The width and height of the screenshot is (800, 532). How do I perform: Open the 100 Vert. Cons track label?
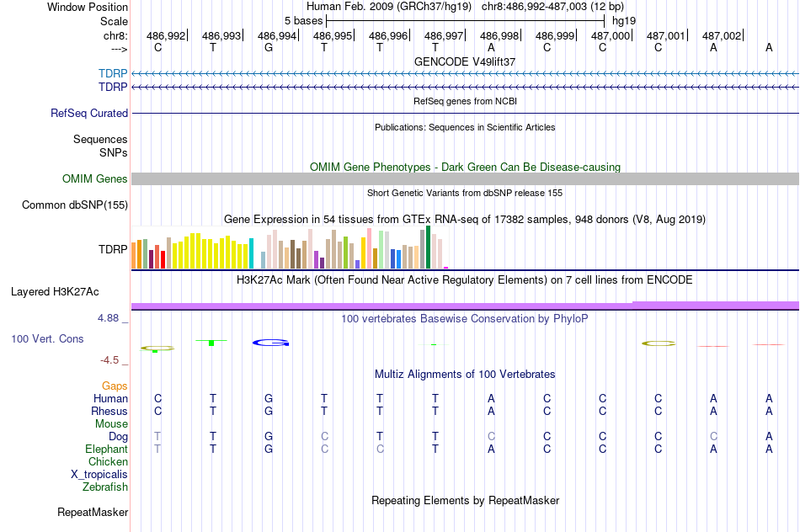coord(47,339)
